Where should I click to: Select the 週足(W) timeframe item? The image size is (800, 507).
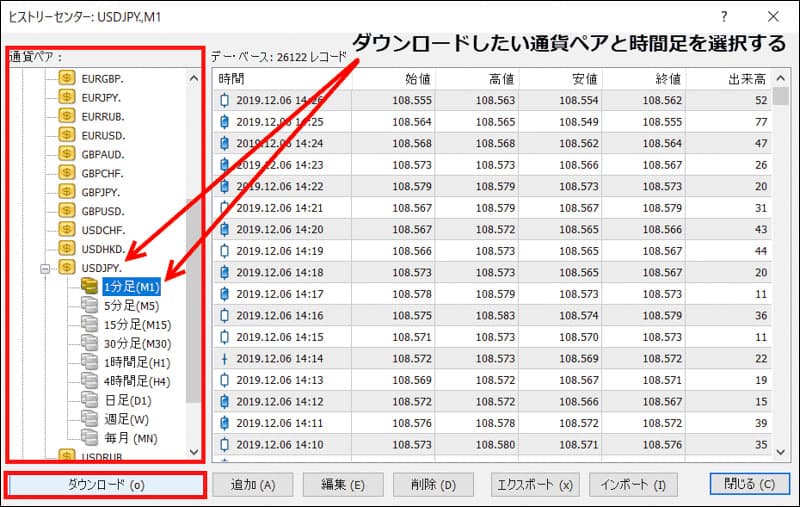click(x=126, y=419)
